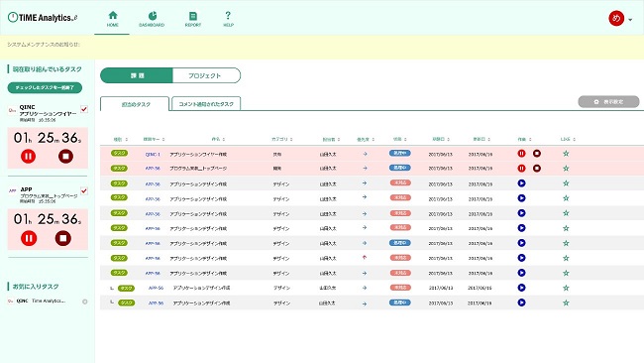The height and width of the screenshot is (363, 644).
Task: Sort by the 状態 column header
Action: point(399,140)
